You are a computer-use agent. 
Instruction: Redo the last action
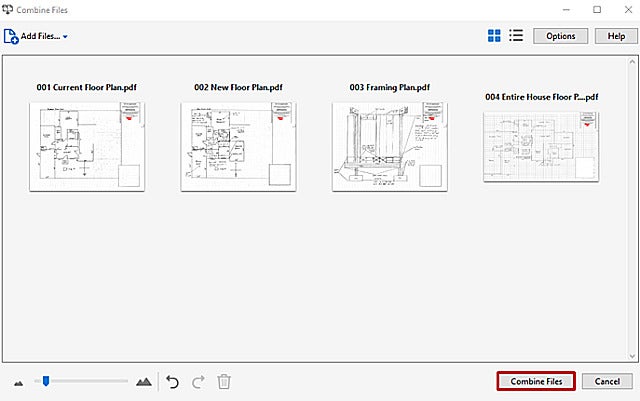[x=198, y=382]
